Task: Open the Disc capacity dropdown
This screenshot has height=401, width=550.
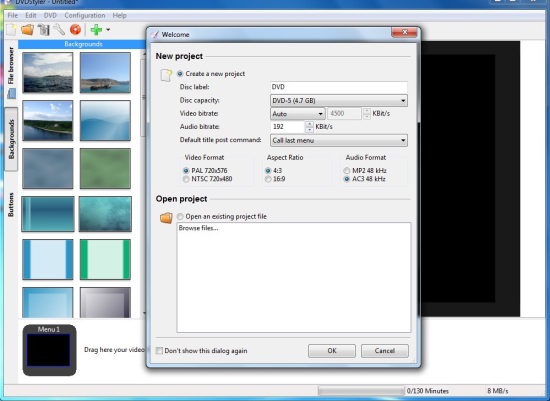Action: [339, 101]
